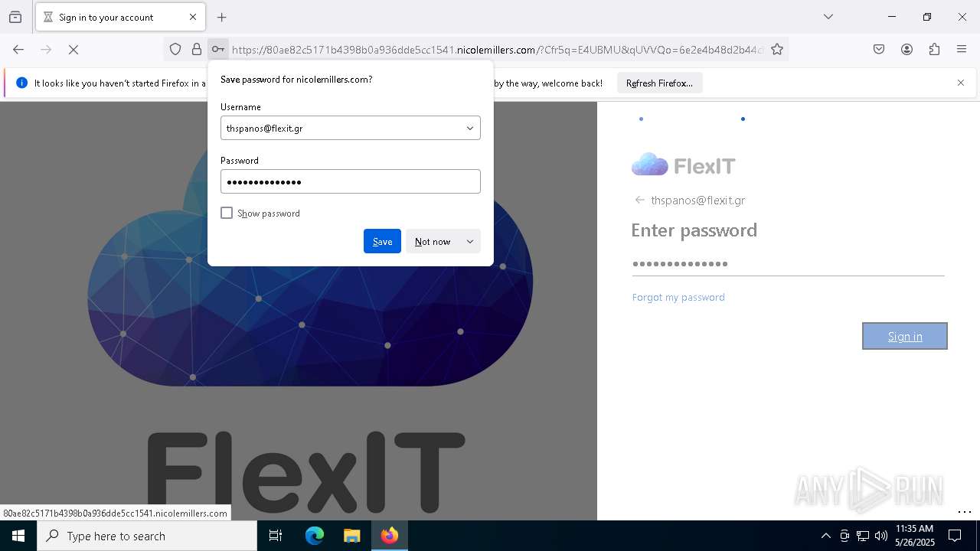
Task: Click the info icon on notification bar
Action: point(21,83)
